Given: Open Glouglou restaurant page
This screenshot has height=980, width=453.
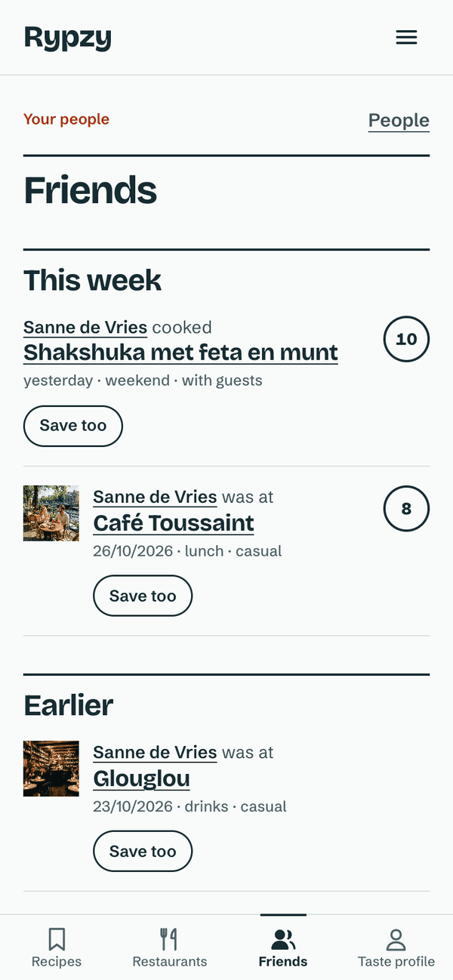Looking at the screenshot, I should coord(141,778).
